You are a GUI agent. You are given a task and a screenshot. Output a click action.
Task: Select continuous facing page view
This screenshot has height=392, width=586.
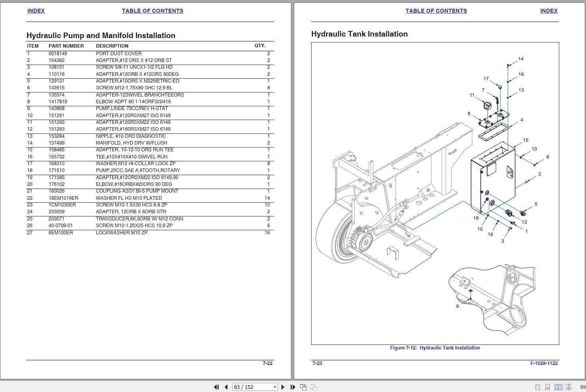click(x=569, y=387)
